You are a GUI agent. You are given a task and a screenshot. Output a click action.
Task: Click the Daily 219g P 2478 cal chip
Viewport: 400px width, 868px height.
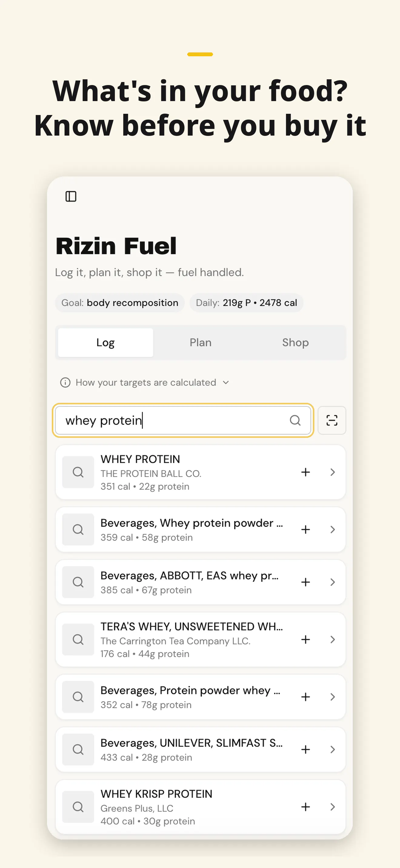point(246,303)
